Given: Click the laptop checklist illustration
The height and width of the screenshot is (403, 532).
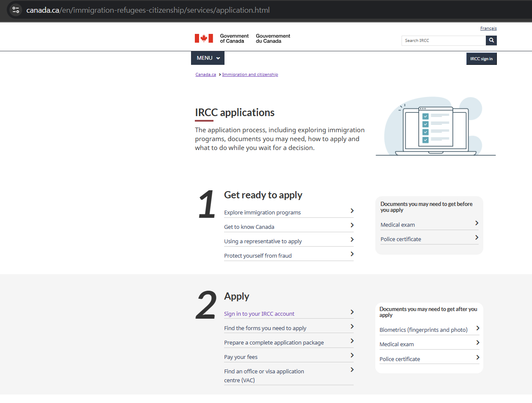Looking at the screenshot, I should 435,127.
